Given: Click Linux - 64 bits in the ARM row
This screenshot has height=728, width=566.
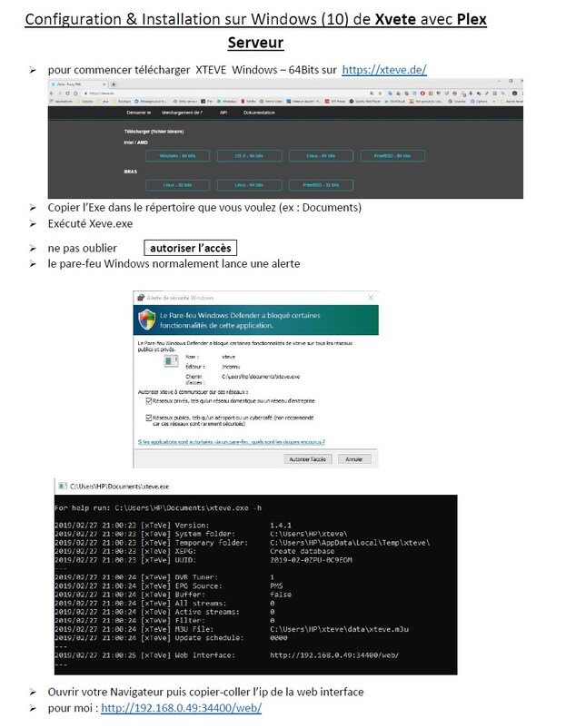Looking at the screenshot, I should point(249,185).
